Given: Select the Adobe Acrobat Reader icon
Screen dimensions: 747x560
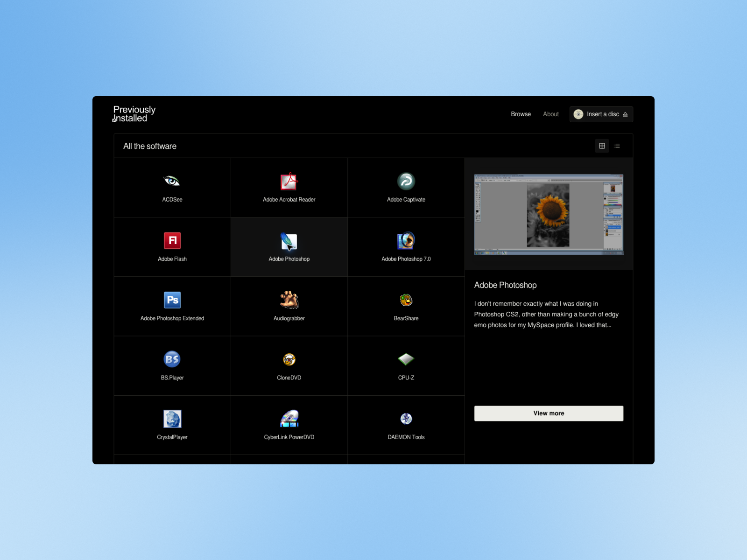Looking at the screenshot, I should 289,182.
